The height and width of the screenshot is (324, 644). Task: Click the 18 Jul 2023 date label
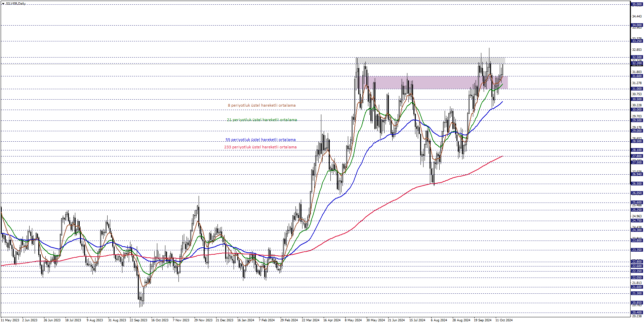(73, 320)
